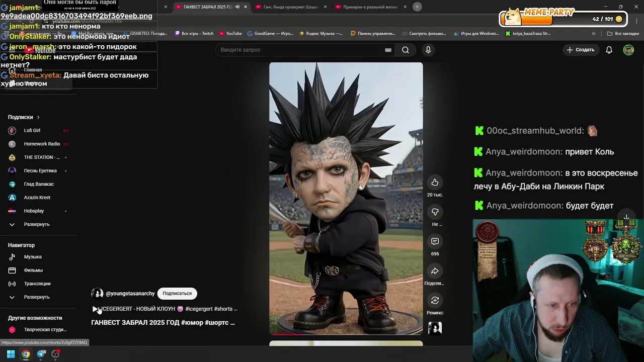The width and height of the screenshot is (644, 362).
Task: Jump to newest chat with down arrow
Action: tap(626, 217)
